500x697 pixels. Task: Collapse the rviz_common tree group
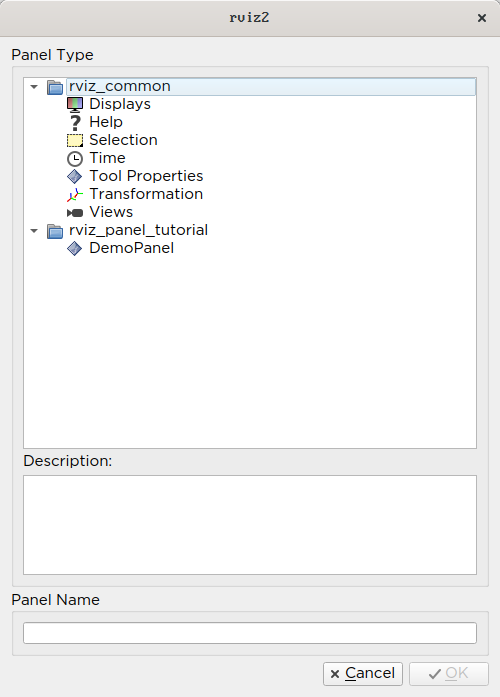tap(34, 87)
